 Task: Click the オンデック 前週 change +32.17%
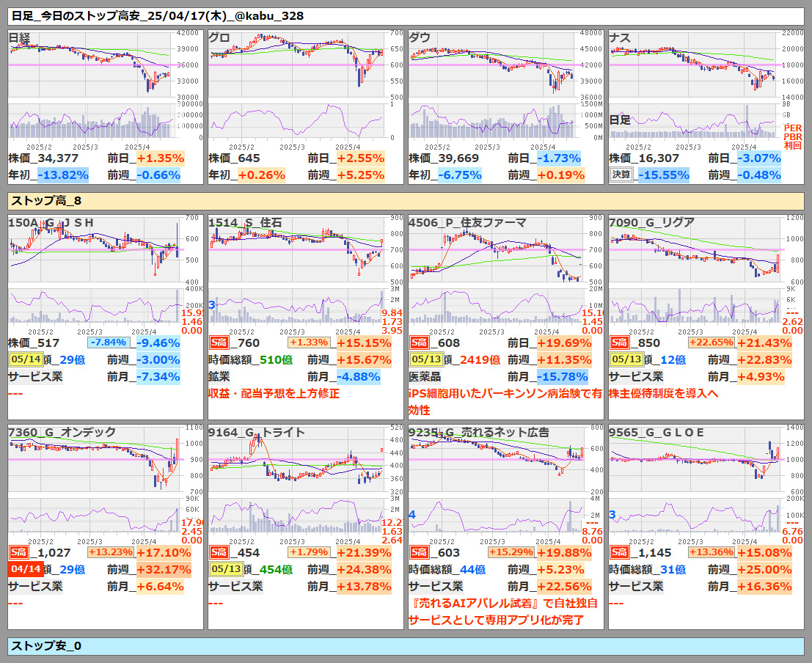(x=164, y=570)
